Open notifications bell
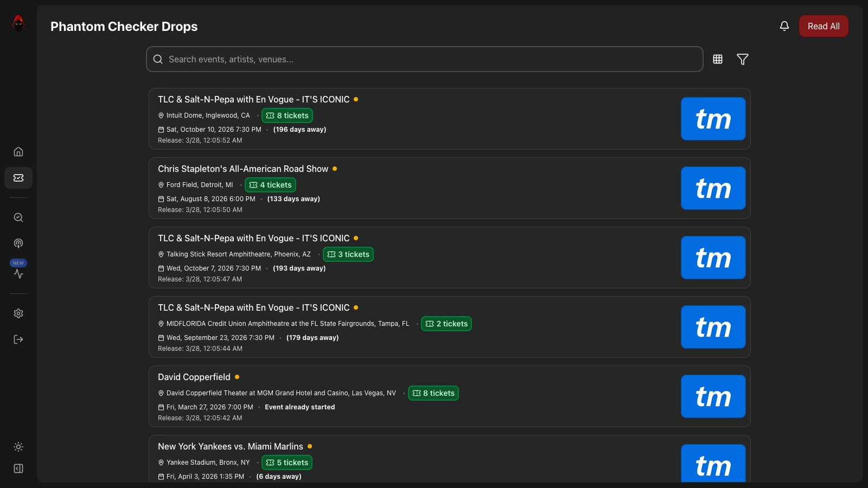Image resolution: width=868 pixels, height=488 pixels. coord(784,26)
